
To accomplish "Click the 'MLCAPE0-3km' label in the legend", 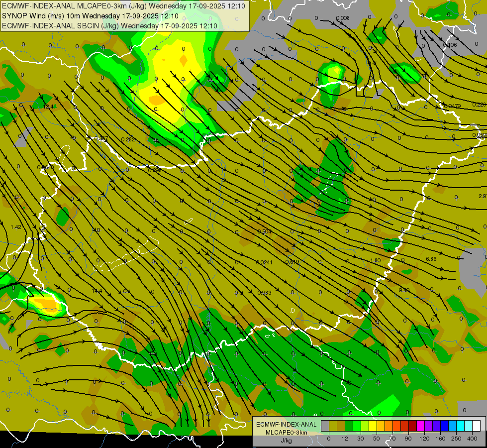I will (x=287, y=433).
